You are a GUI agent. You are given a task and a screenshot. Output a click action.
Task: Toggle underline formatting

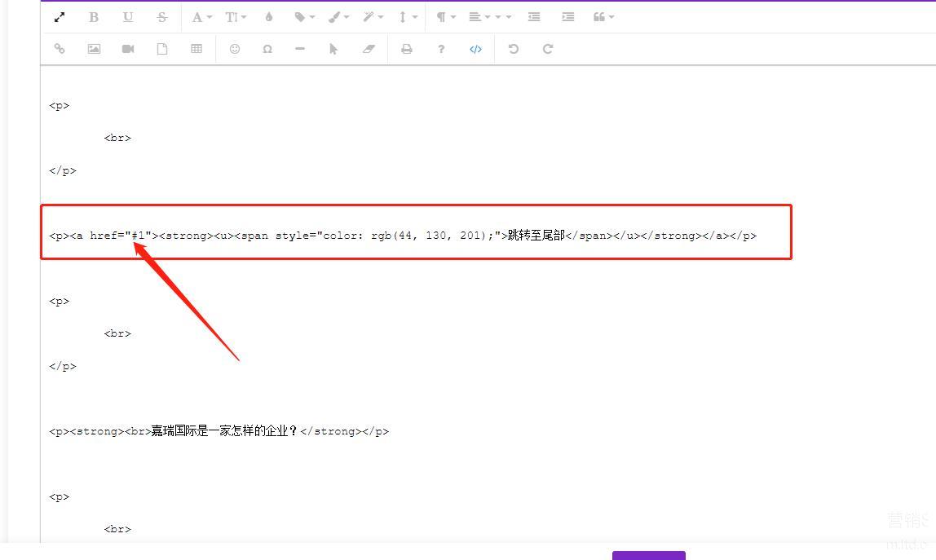coord(128,17)
